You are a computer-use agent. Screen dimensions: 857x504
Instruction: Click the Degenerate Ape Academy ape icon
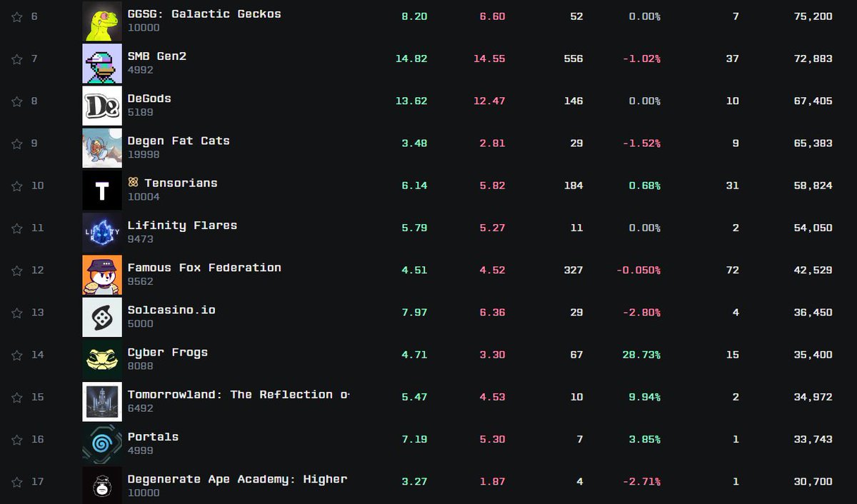102,485
